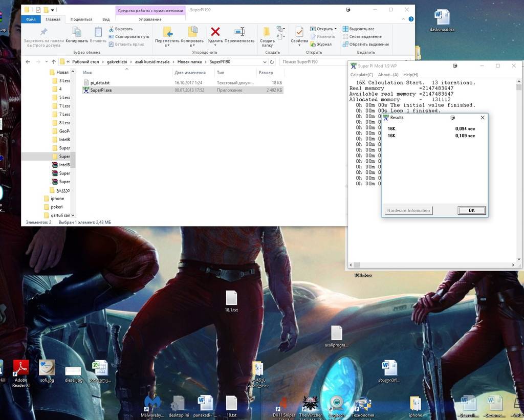Screen dimensions: 524x420
Task: Click the folder tree vertical scrollbar
Action: tap(73, 144)
